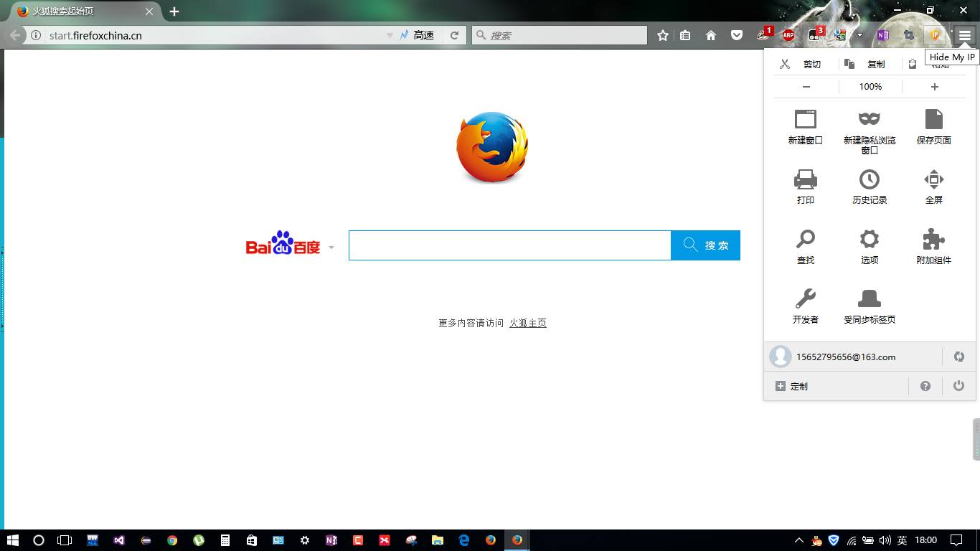Reset zoom via the 100% label

point(870,87)
